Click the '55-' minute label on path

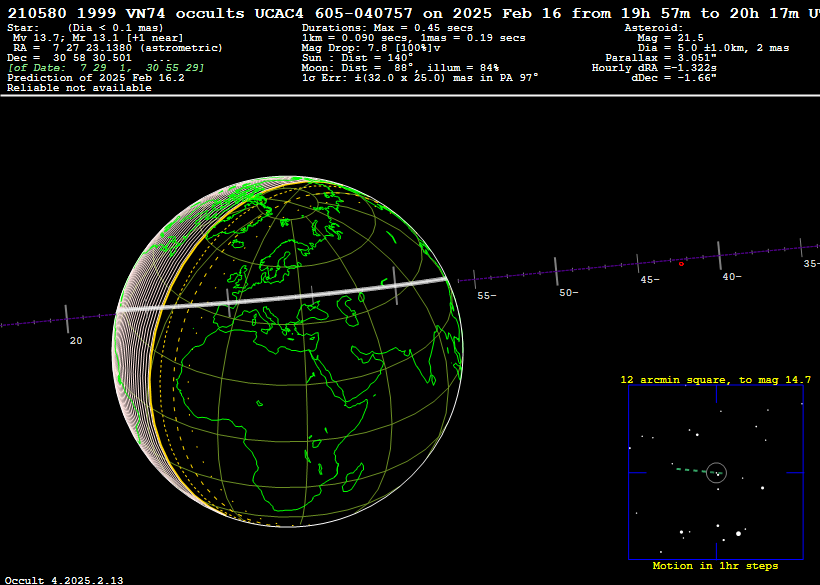pos(486,296)
